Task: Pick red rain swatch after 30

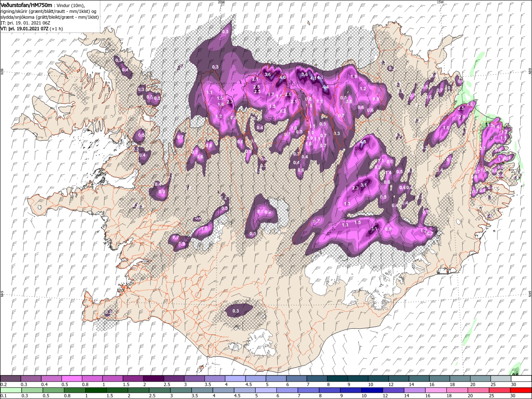Action: pos(520,390)
